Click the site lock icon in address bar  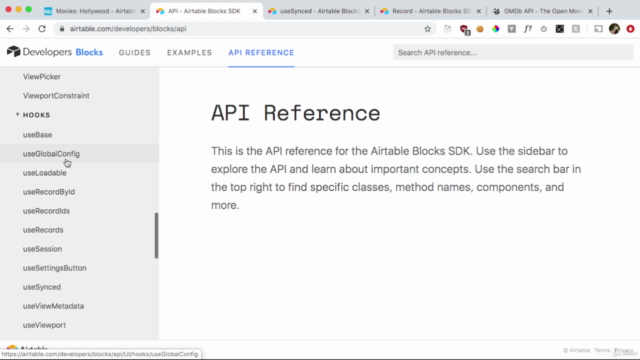coord(62,29)
